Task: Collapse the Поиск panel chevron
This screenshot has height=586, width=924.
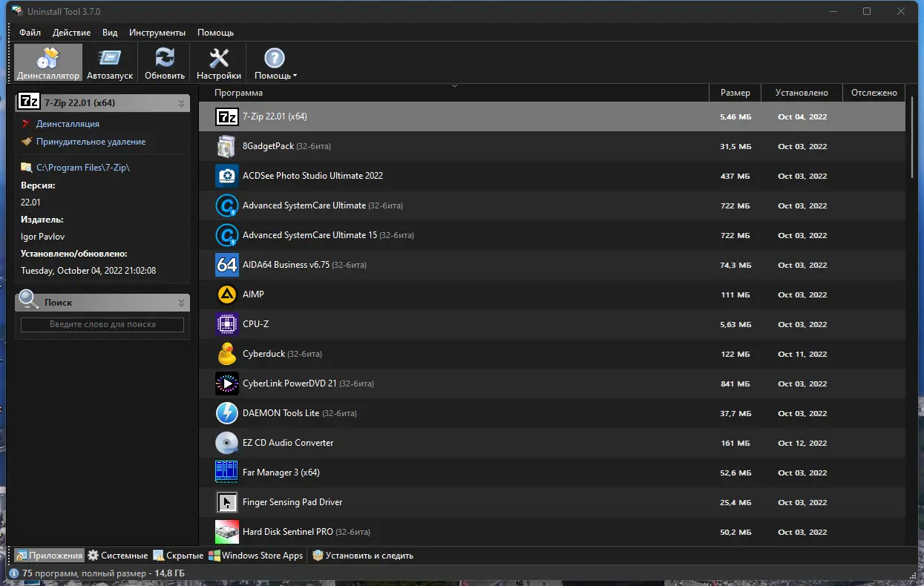Action: [181, 303]
